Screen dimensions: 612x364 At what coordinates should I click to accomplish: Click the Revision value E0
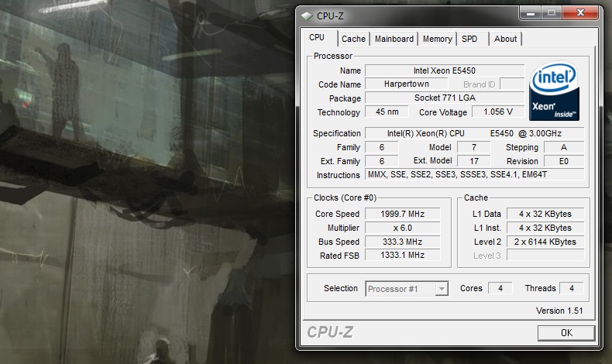pos(564,161)
